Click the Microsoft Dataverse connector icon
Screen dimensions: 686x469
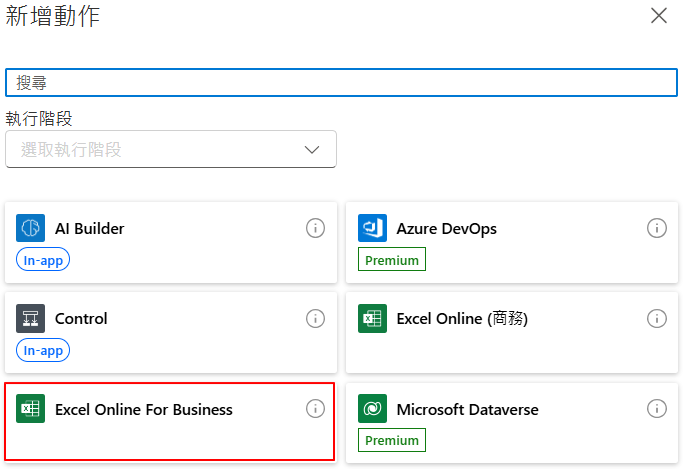[372, 409]
